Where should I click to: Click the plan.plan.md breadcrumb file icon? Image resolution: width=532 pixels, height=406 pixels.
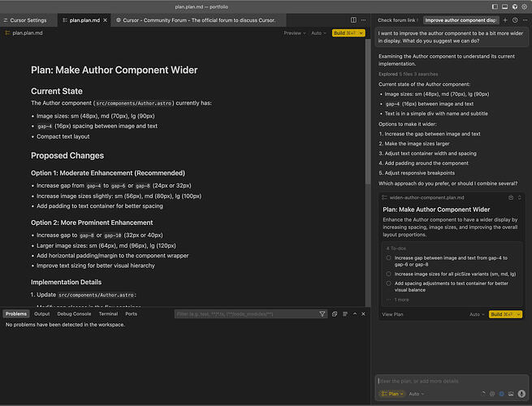(7, 33)
